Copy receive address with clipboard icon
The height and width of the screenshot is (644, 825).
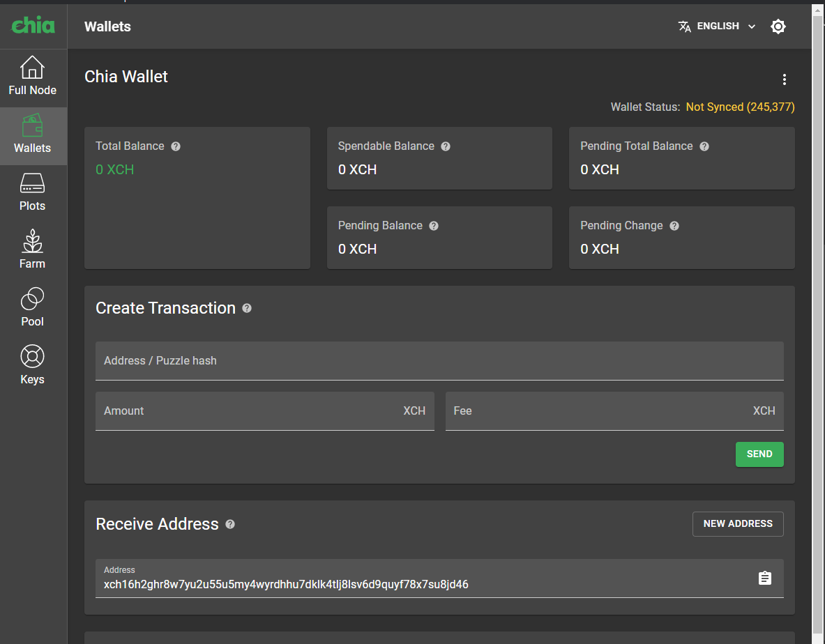click(765, 578)
